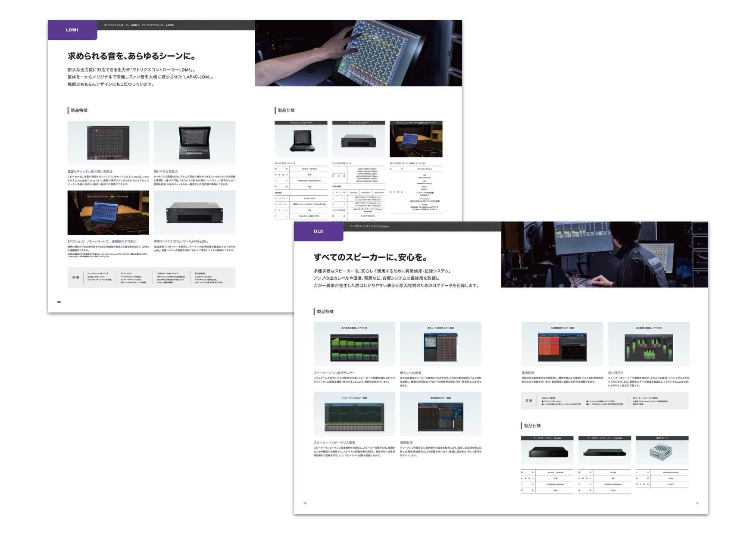Open the マトリクスプロセッサー spec product image
This screenshot has height=534, width=756.
pos(359,141)
